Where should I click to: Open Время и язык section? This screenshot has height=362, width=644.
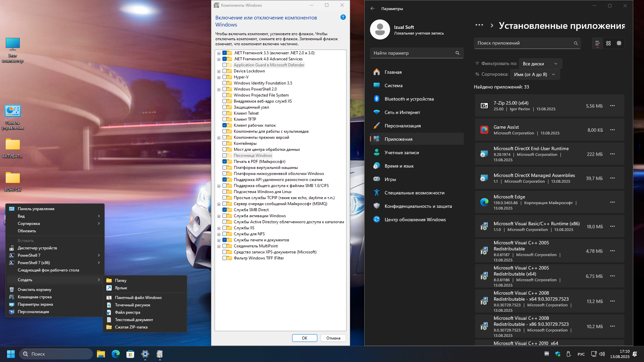417,166
